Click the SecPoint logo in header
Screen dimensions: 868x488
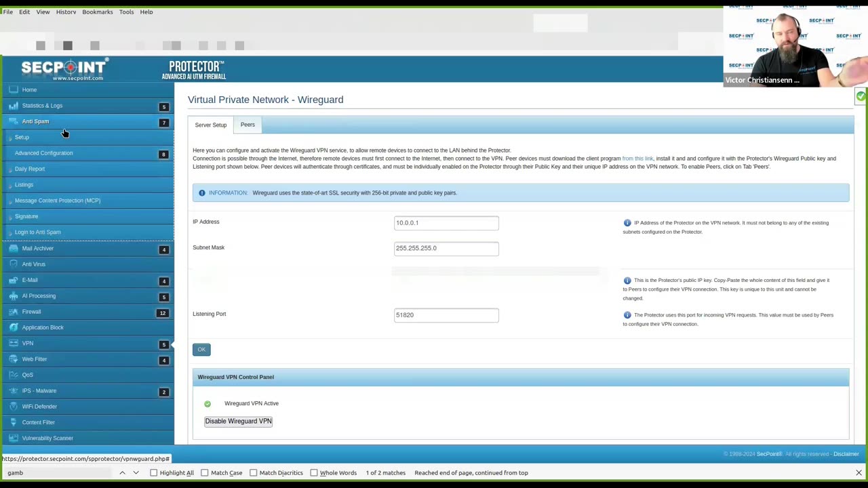click(64, 69)
